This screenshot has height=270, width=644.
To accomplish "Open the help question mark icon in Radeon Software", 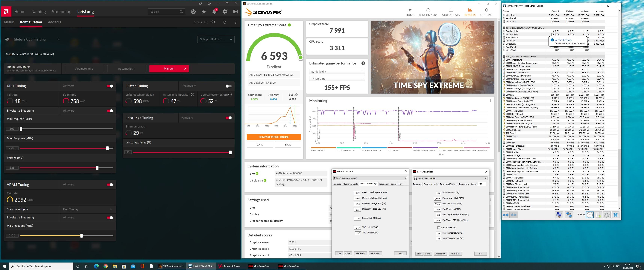I will 209,4.
